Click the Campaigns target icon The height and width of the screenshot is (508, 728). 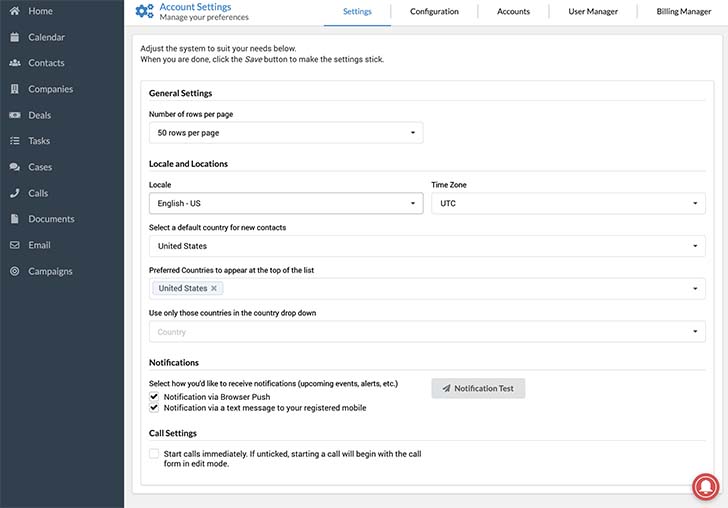[14, 271]
